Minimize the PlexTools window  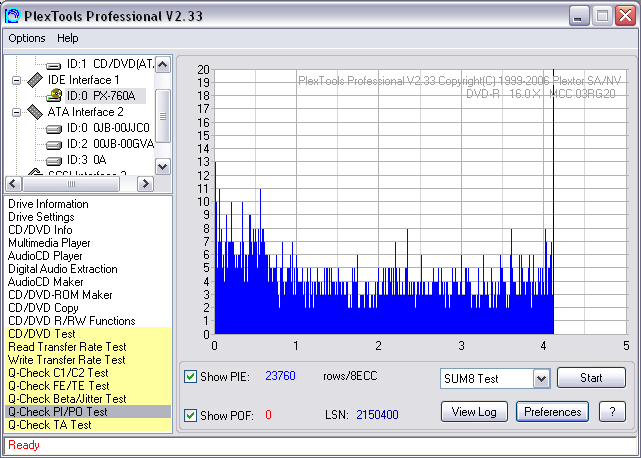pyautogui.click(x=579, y=16)
